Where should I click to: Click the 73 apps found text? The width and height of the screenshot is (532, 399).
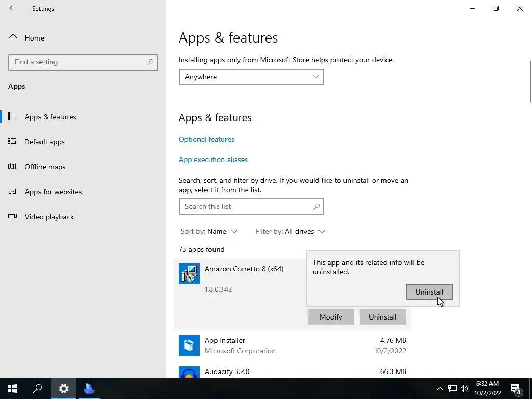(202, 249)
